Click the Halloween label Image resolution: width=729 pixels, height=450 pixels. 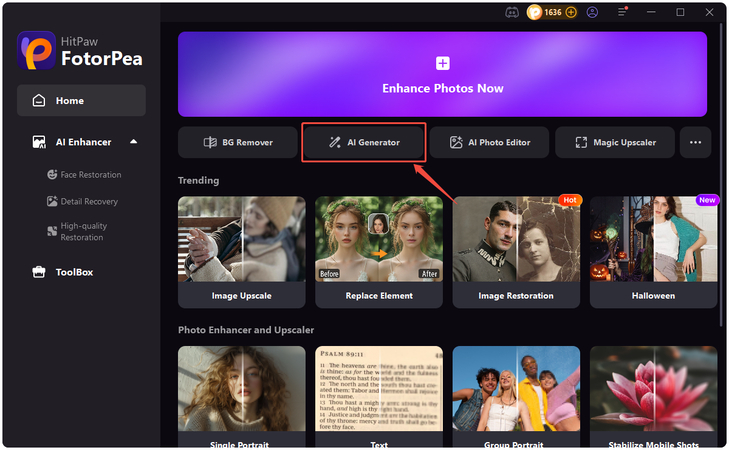click(x=653, y=296)
